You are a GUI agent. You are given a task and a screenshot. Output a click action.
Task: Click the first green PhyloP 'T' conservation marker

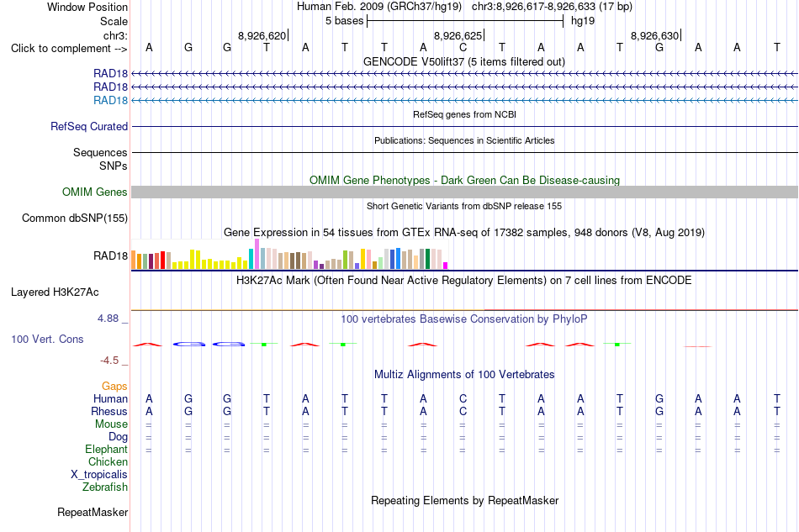click(264, 345)
